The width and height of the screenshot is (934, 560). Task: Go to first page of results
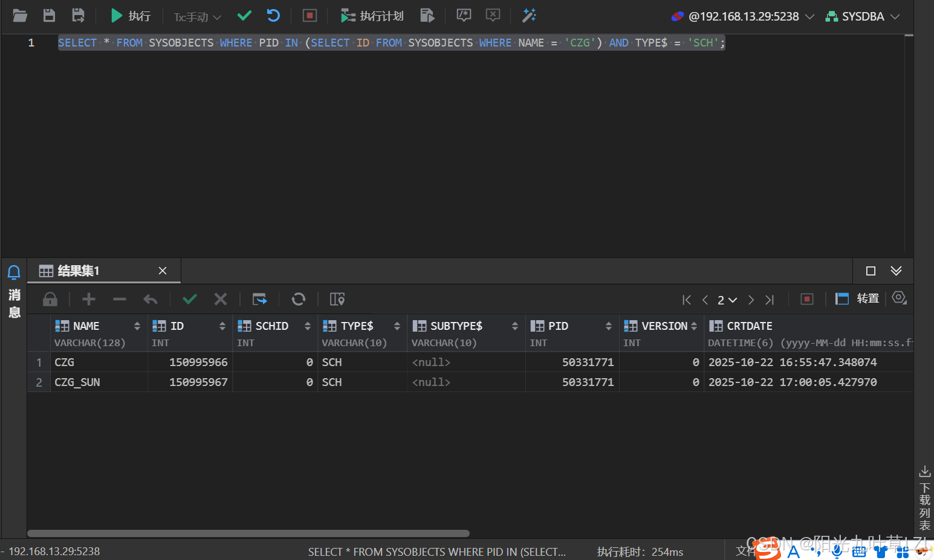click(x=687, y=300)
